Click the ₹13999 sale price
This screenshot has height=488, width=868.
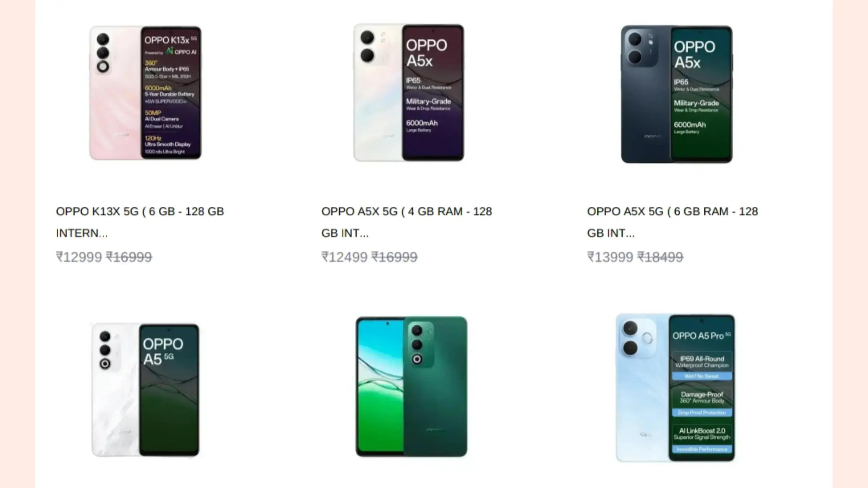click(610, 257)
